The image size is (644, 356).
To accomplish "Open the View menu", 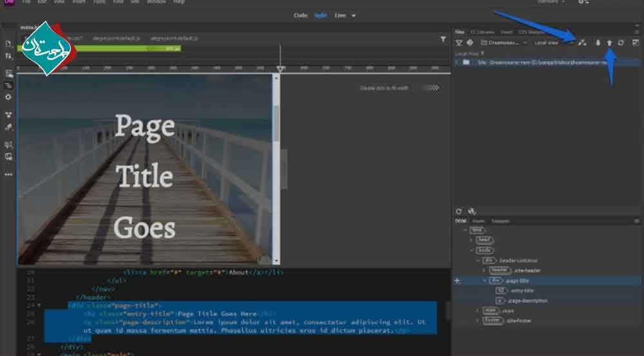I will (x=59, y=2).
